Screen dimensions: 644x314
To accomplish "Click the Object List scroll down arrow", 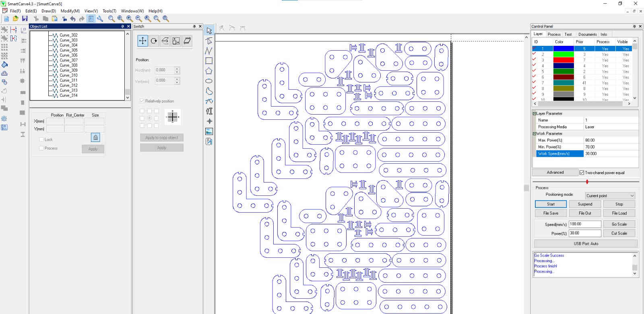I will point(128,97).
